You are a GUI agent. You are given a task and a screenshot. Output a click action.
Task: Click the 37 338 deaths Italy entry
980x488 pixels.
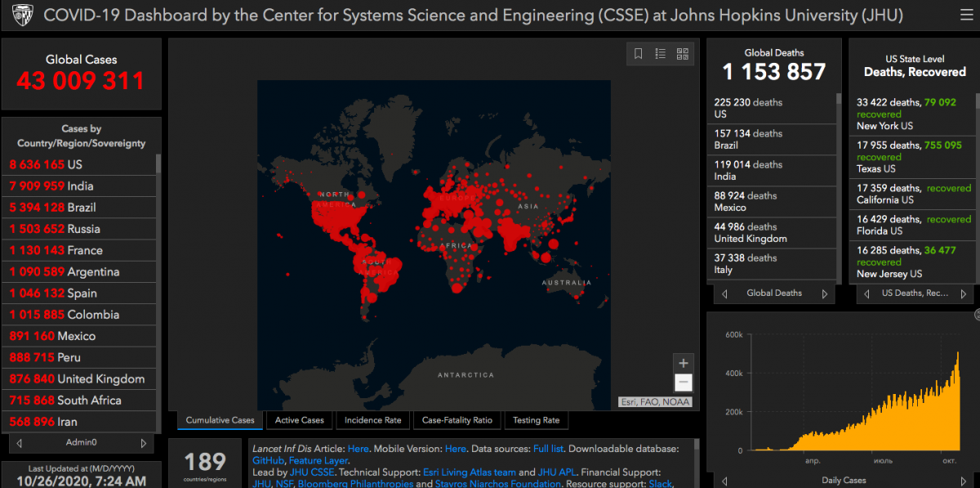point(772,264)
